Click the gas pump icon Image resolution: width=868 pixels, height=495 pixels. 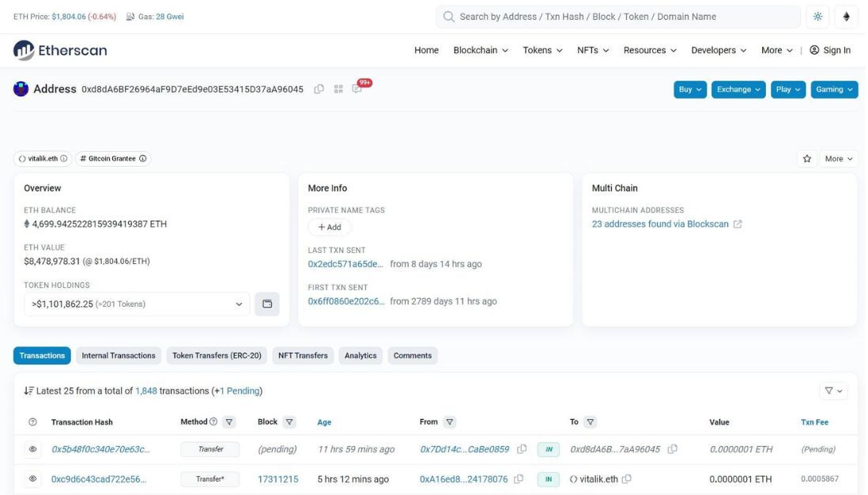coord(130,17)
